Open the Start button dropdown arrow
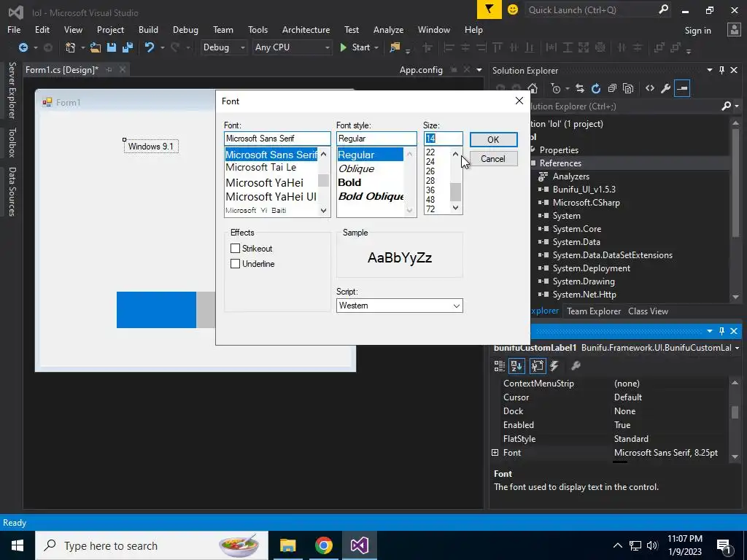The width and height of the screenshot is (747, 560). (x=377, y=47)
